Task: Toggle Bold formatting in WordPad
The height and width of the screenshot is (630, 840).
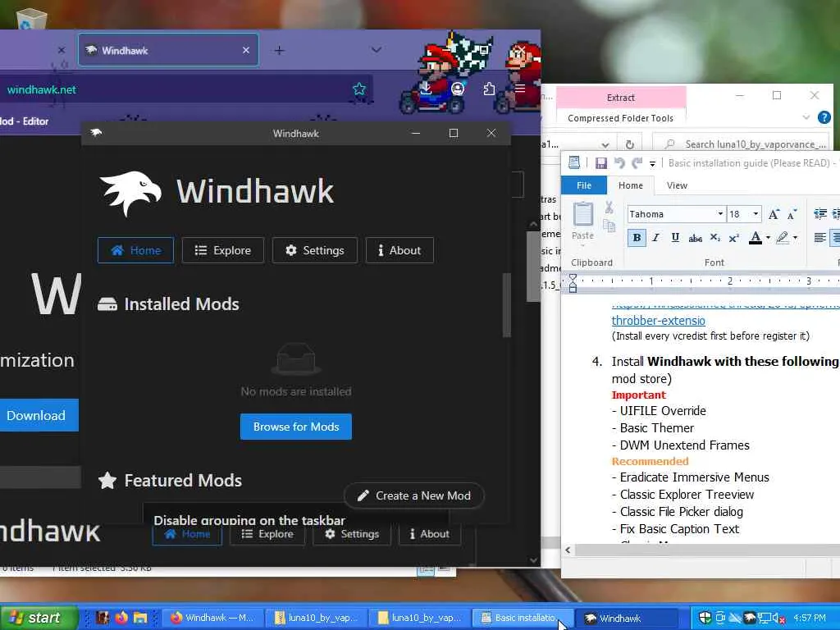Action: 637,238
